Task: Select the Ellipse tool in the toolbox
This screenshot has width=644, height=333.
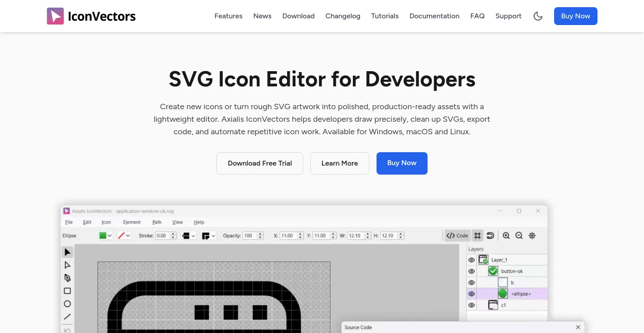Action: click(x=67, y=304)
